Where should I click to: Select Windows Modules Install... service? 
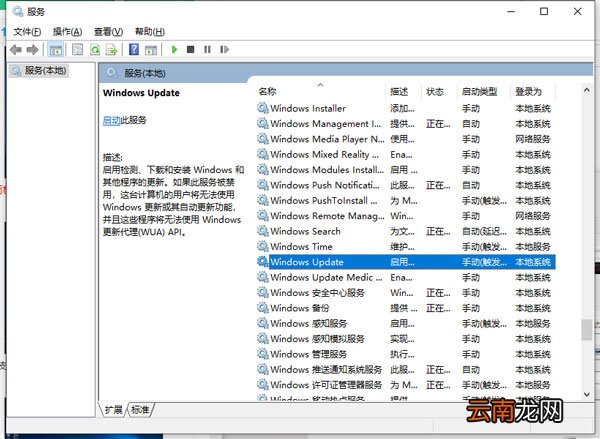[x=406, y=170]
